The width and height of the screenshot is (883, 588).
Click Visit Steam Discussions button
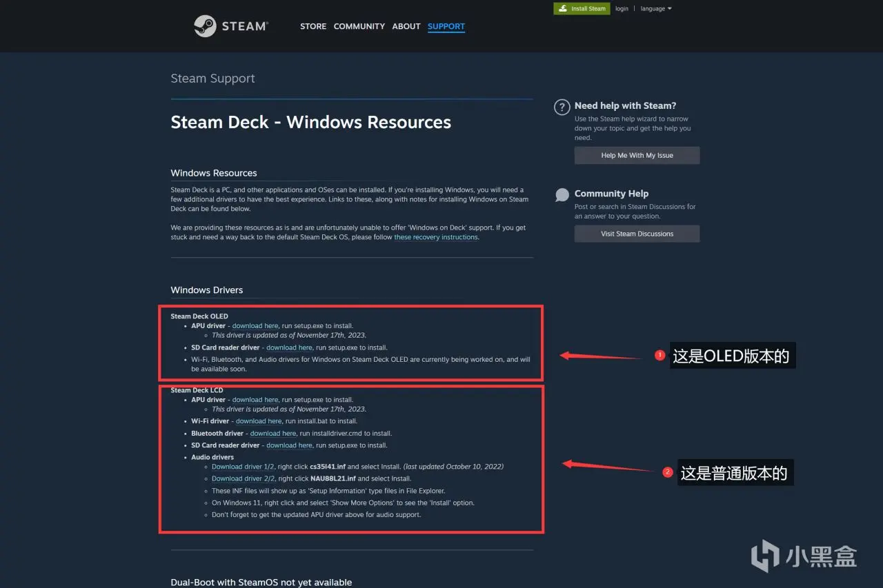[x=637, y=234]
